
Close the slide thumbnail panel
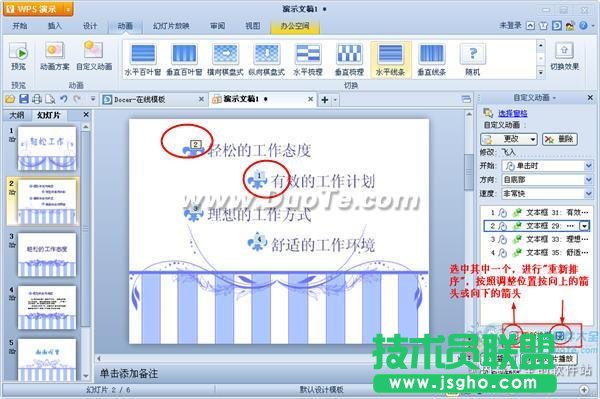(86, 114)
